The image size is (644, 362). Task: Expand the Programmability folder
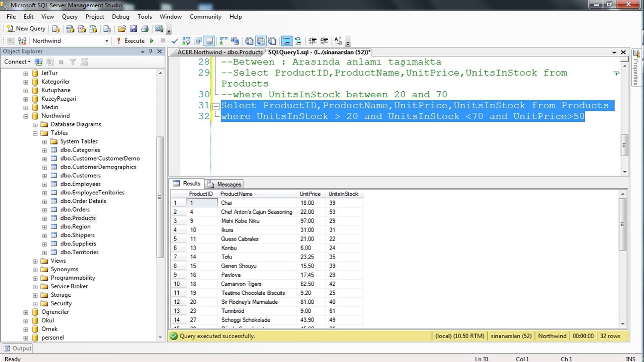coord(35,278)
